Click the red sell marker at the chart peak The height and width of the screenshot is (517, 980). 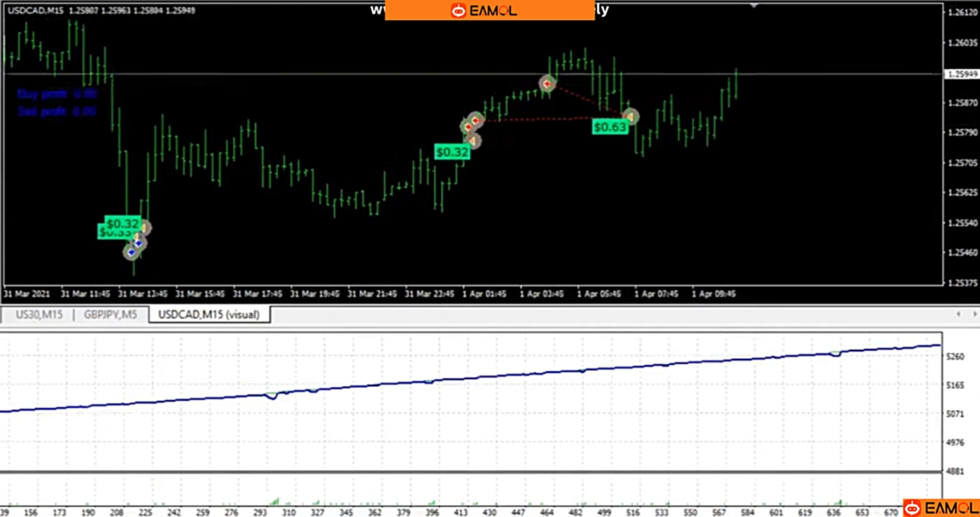pos(547,84)
